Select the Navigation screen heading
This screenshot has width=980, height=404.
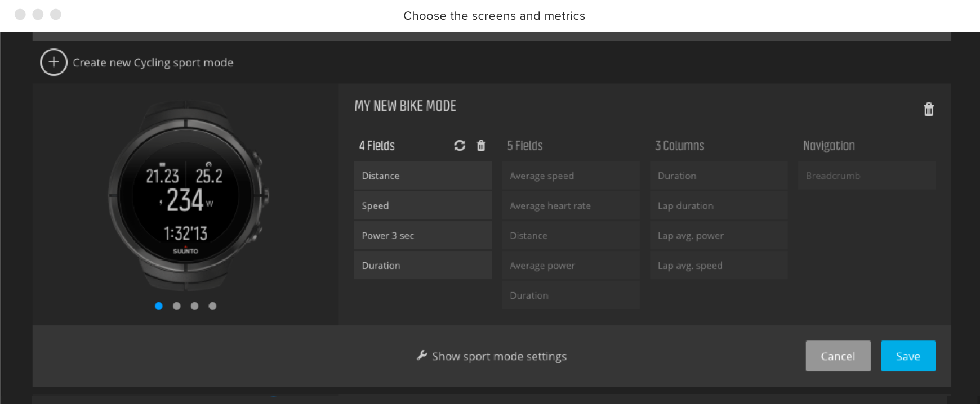828,146
